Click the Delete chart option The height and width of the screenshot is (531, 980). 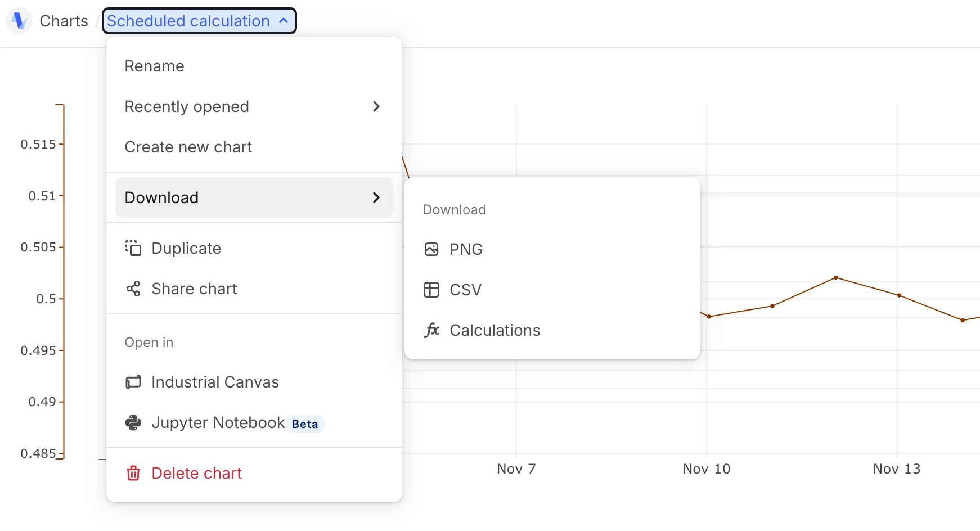[196, 473]
